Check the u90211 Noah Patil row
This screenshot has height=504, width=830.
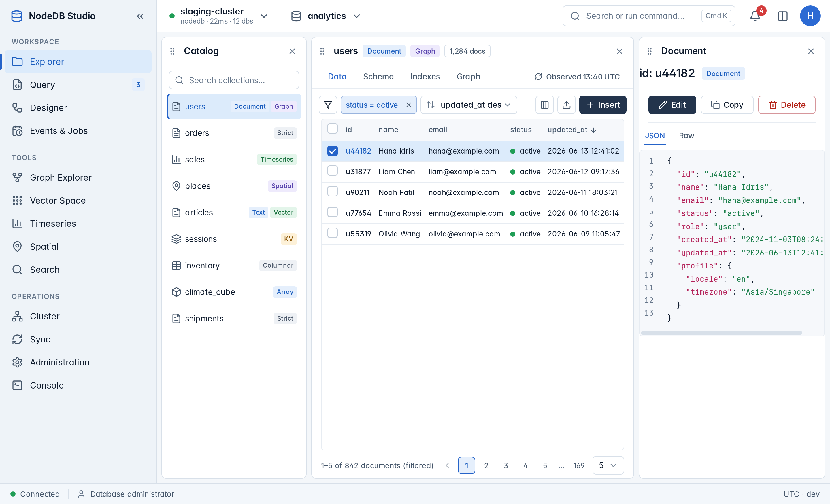click(332, 191)
